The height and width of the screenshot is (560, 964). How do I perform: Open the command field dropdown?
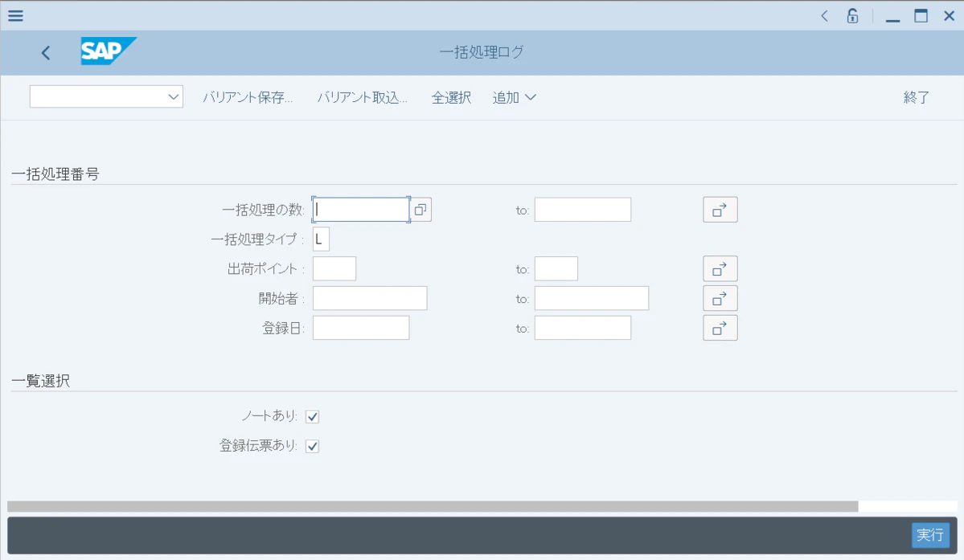coord(174,97)
